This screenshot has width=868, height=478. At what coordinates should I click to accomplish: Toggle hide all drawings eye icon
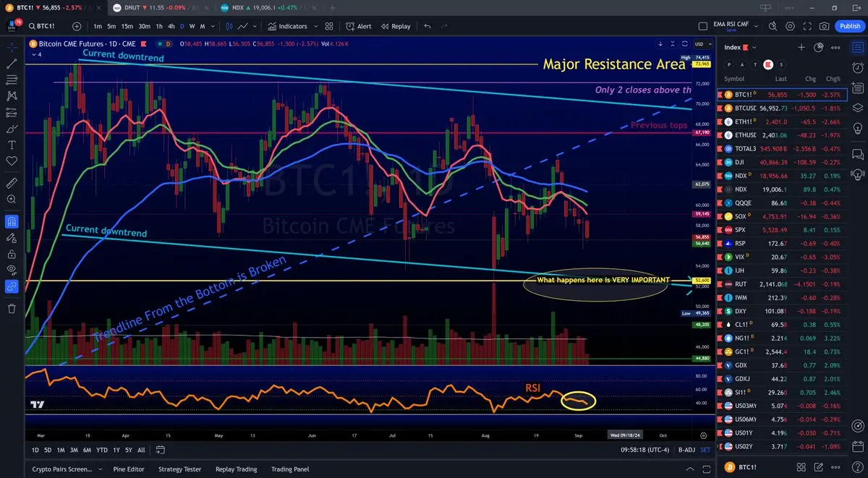point(12,270)
